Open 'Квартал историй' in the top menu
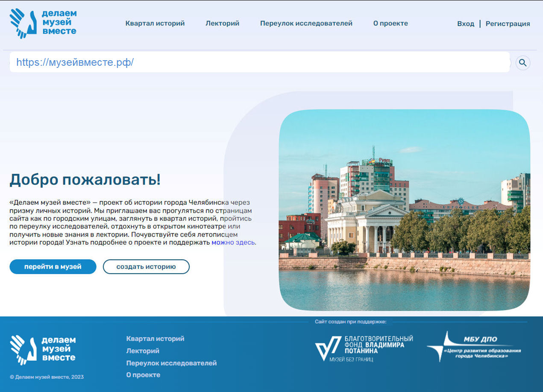This screenshot has height=392, width=543. coord(155,23)
